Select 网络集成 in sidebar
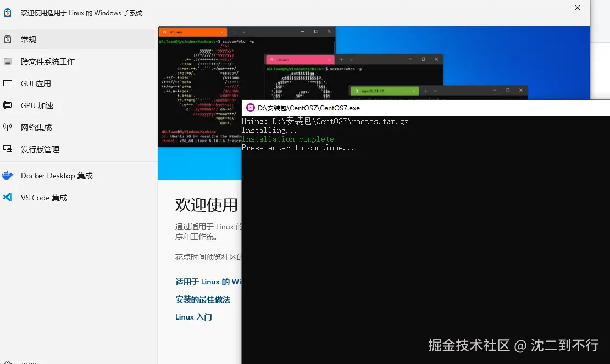The height and width of the screenshot is (364, 610). [78, 127]
